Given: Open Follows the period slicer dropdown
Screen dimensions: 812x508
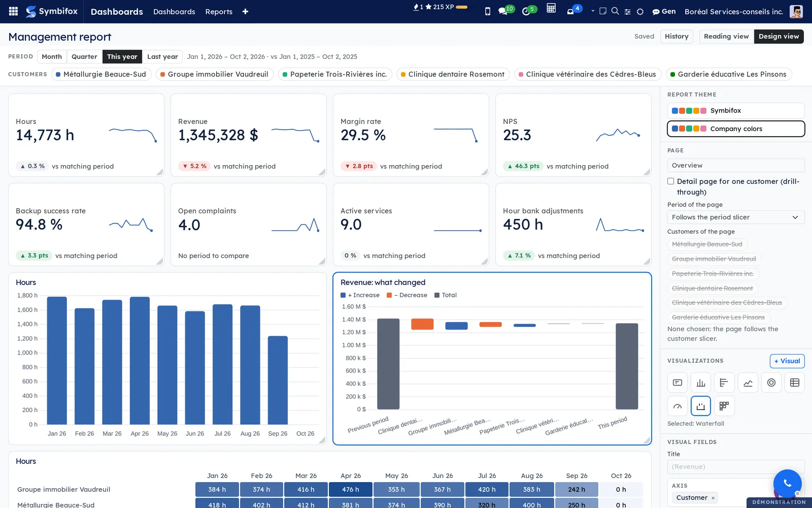Looking at the screenshot, I should tap(736, 217).
